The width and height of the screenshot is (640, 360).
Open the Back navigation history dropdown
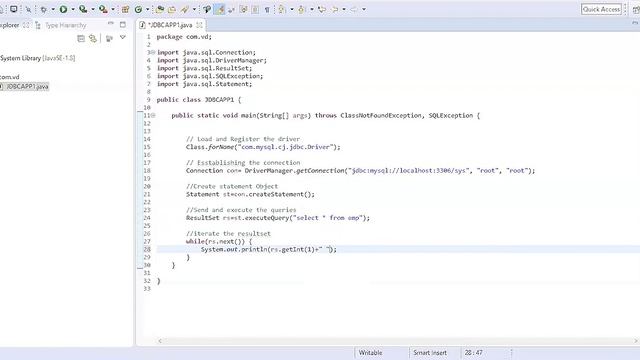[x=344, y=9]
